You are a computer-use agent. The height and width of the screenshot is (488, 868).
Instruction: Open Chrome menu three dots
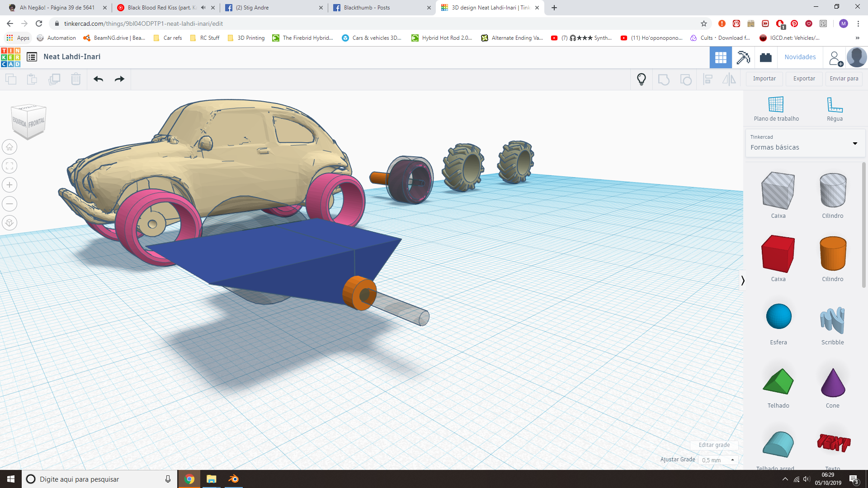(x=858, y=23)
